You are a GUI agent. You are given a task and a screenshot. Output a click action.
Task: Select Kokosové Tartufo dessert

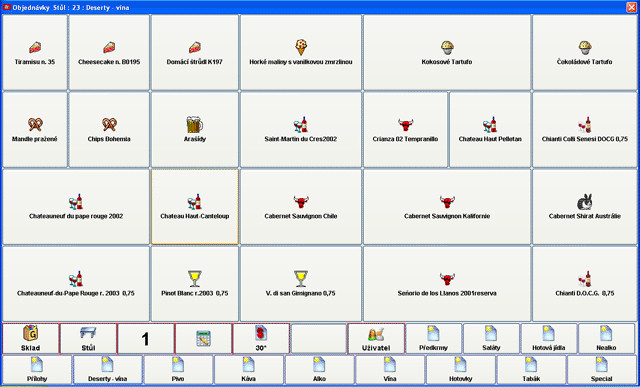pos(447,53)
